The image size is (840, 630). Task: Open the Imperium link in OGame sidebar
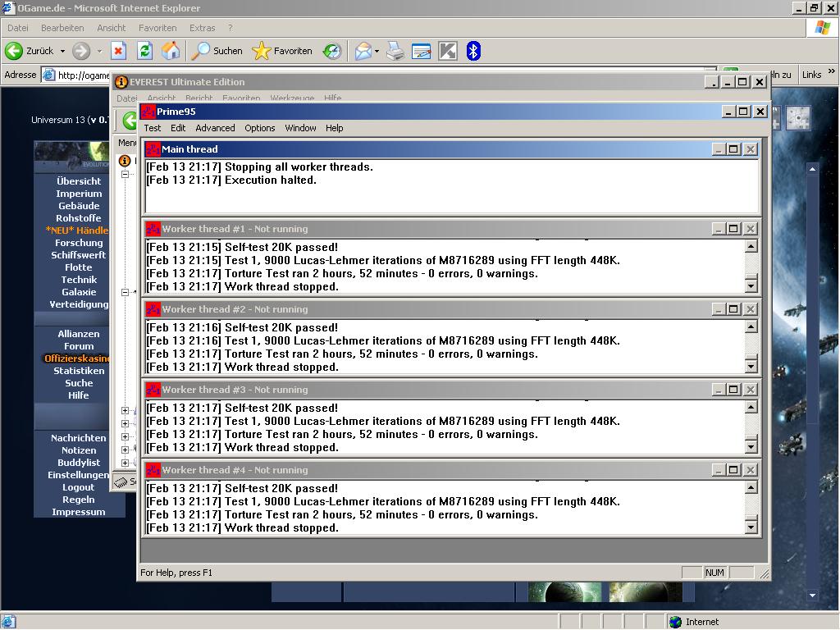[79, 194]
